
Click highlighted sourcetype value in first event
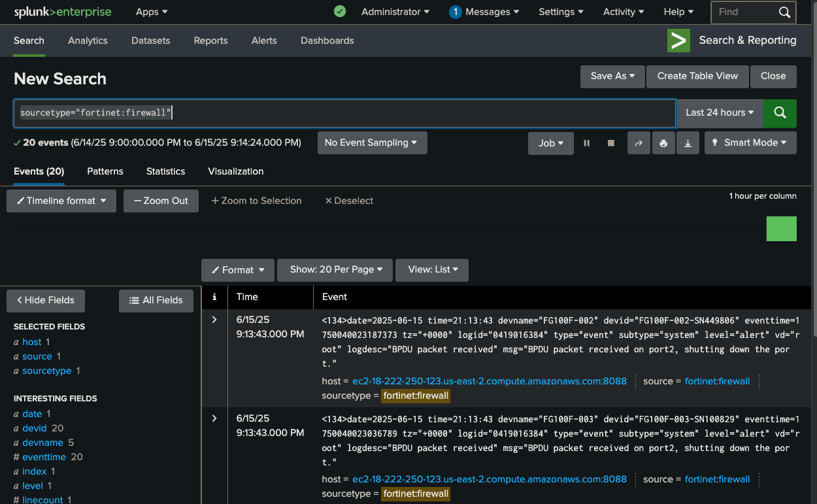pos(416,395)
